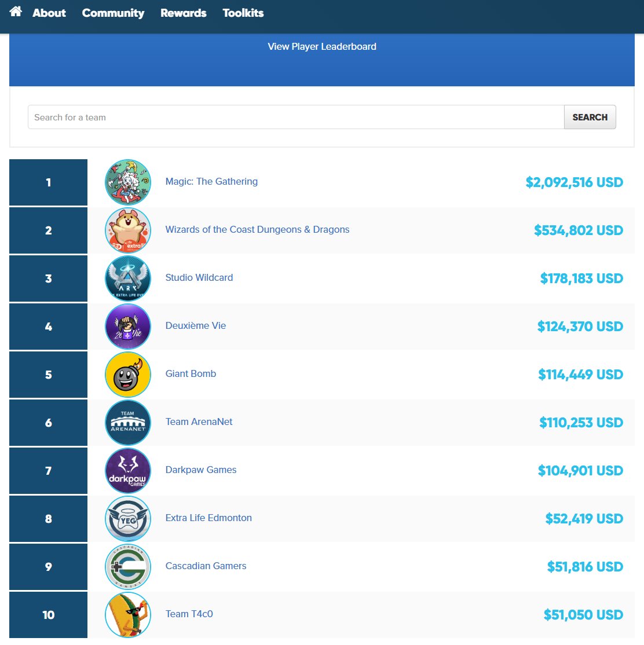Image resolution: width=644 pixels, height=645 pixels.
Task: Open Darkpaw Games team link
Action: (201, 470)
